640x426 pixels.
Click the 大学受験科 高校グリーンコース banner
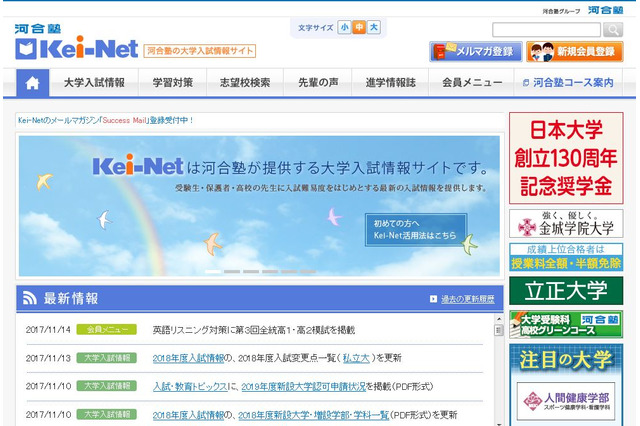(x=566, y=324)
